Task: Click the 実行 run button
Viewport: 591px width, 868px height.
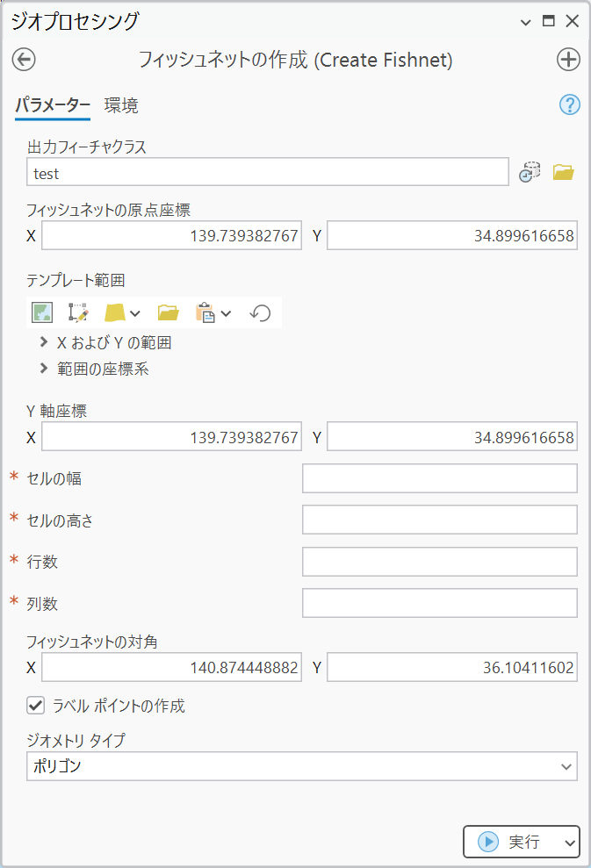Action: (511, 842)
